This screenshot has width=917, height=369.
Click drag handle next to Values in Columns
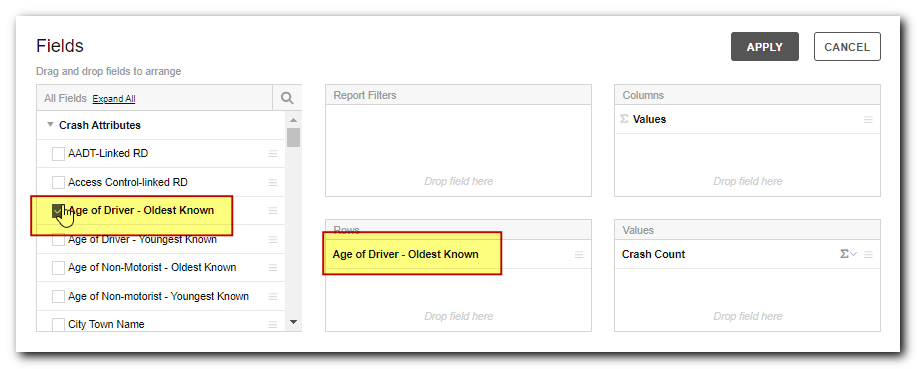(868, 119)
